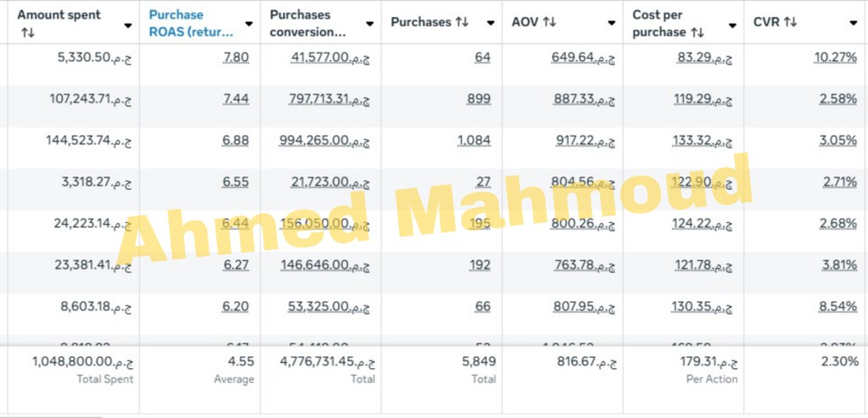Open the Purchases conversion value column dropdown
The width and height of the screenshot is (868, 418).
[x=370, y=25]
